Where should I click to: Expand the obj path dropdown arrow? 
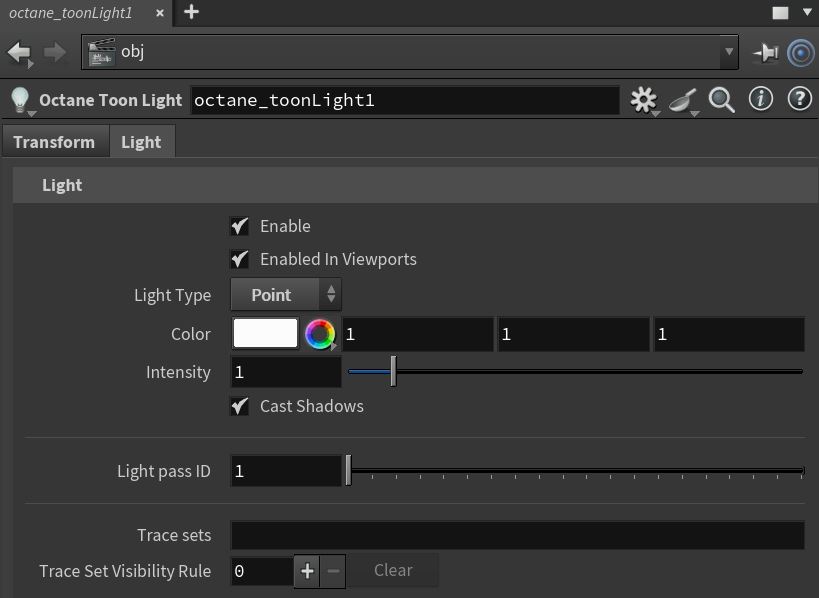(728, 52)
